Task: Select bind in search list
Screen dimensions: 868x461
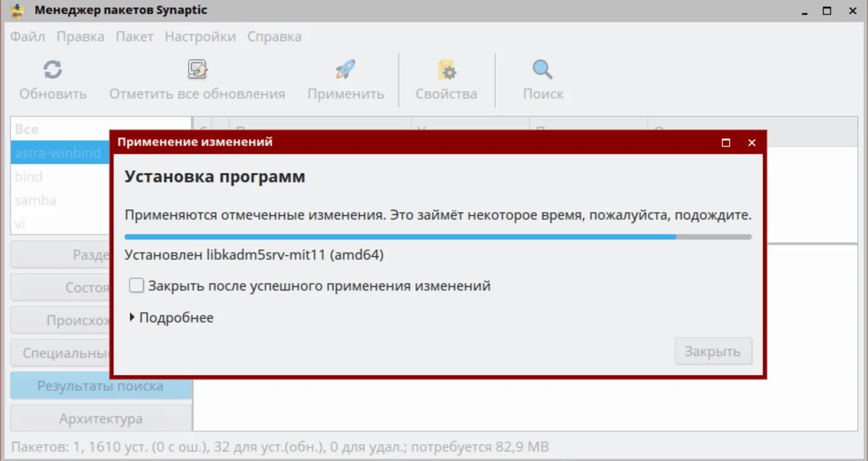Action: pos(61,177)
